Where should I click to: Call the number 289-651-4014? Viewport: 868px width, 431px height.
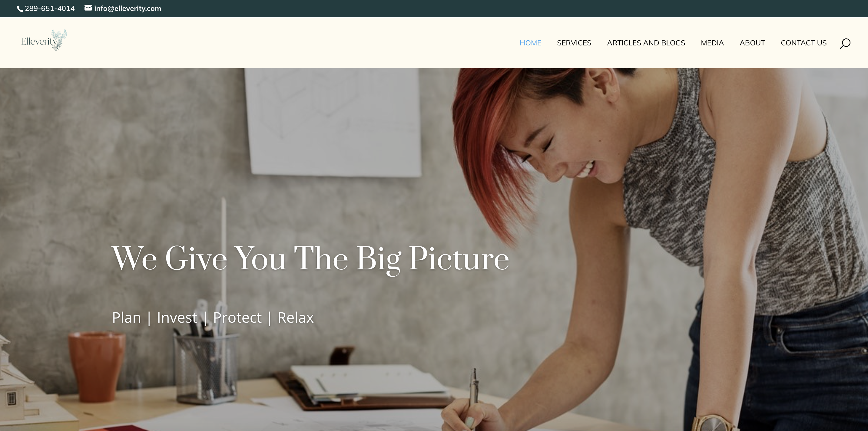(50, 8)
